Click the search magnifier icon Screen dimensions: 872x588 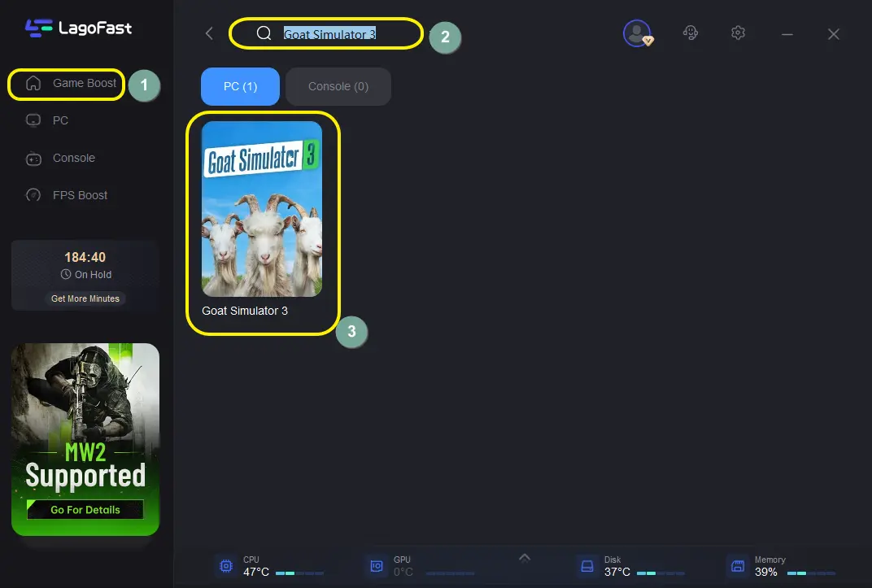point(264,33)
